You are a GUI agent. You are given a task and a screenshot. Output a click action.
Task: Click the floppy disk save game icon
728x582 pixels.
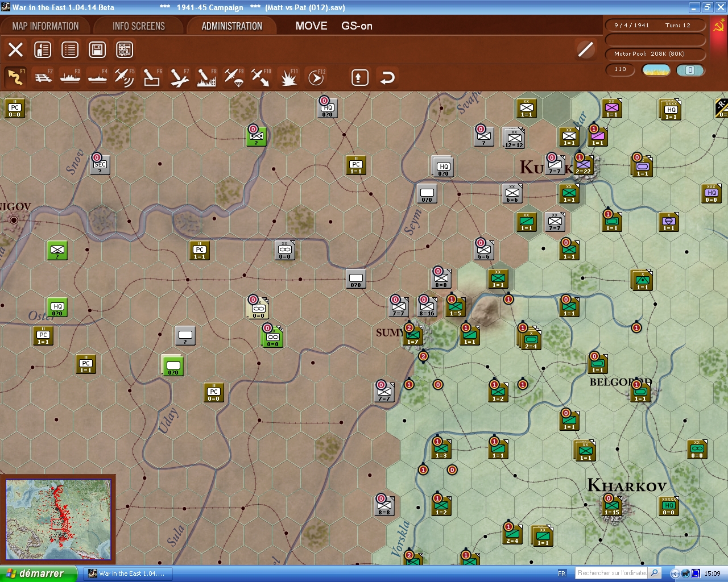(97, 49)
